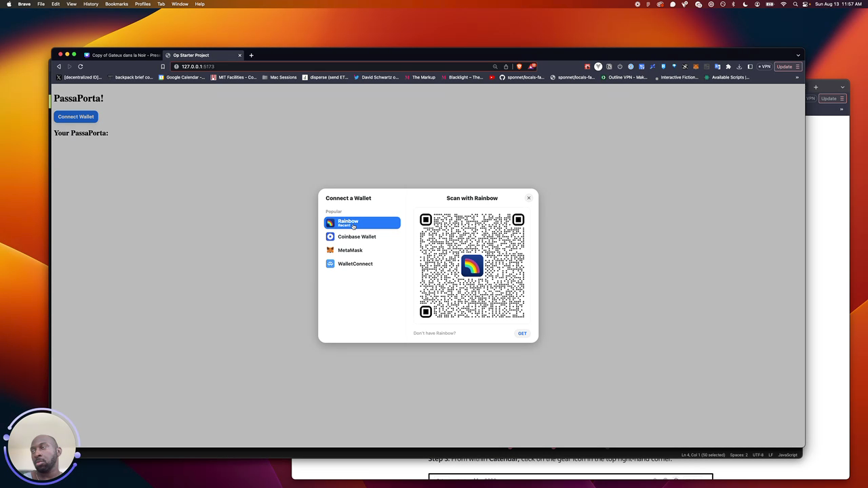The height and width of the screenshot is (488, 868).
Task: Open the Bookmarks menu
Action: pyautogui.click(x=117, y=4)
